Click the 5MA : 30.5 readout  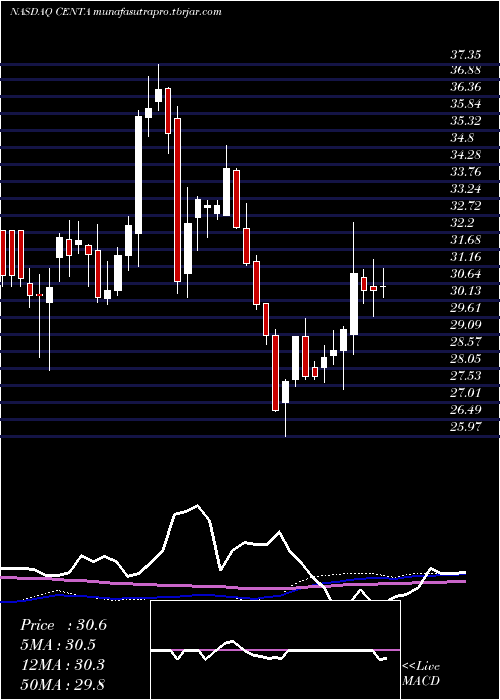(58, 645)
